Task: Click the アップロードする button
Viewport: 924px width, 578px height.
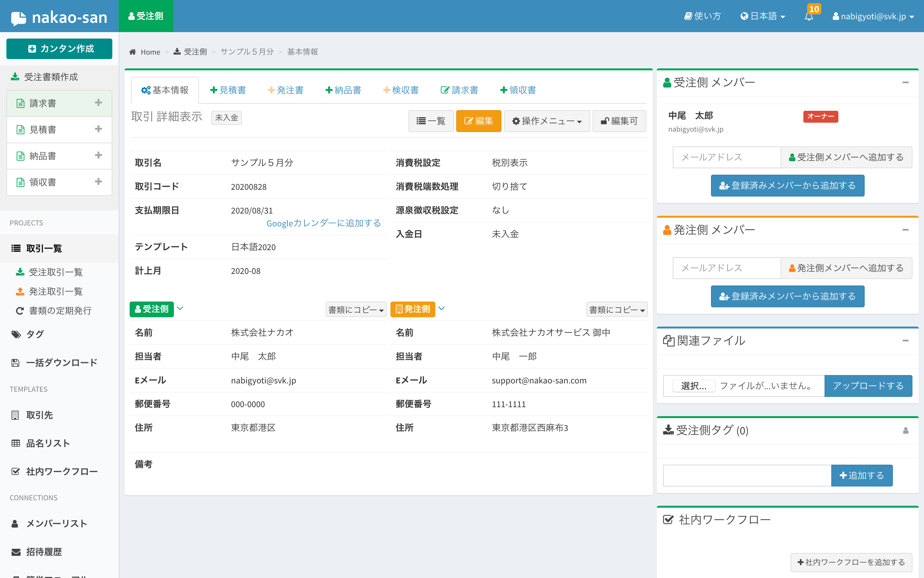Action: click(868, 386)
